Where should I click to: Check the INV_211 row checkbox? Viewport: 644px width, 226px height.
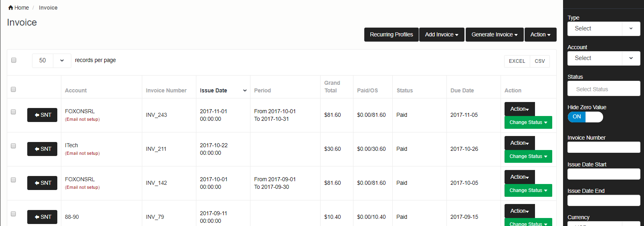(13, 146)
